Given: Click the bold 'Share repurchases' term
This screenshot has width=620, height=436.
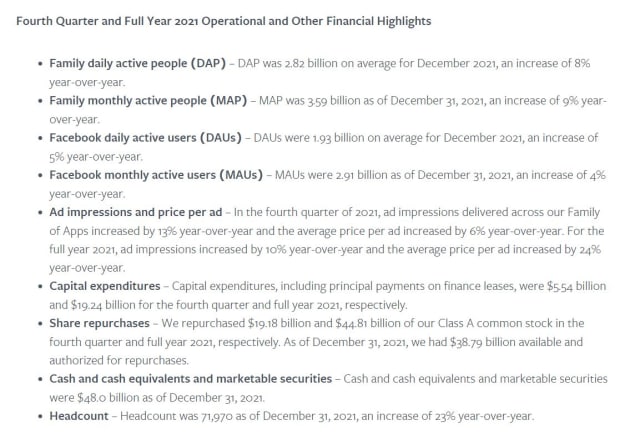Looking at the screenshot, I should (99, 324).
